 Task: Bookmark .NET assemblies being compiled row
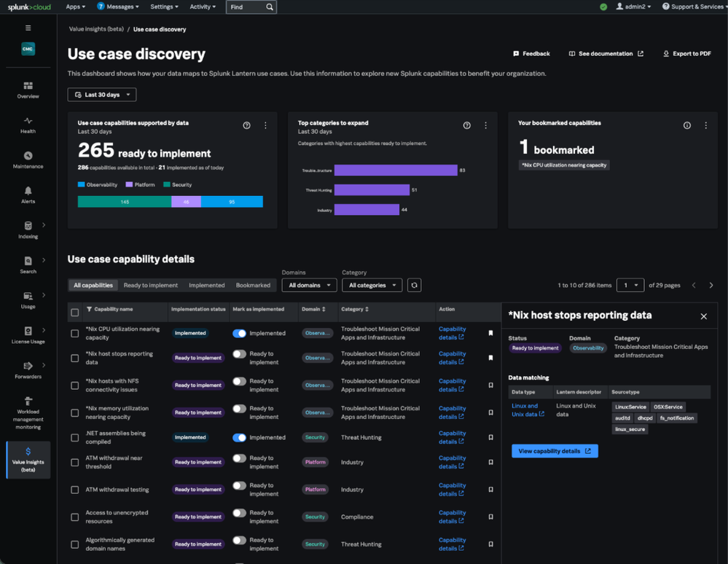(490, 437)
